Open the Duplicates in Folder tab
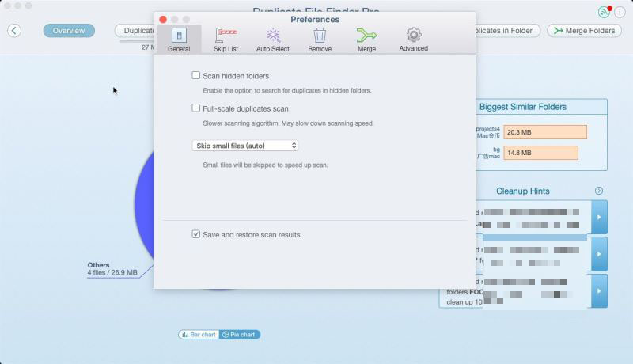Image resolution: width=633 pixels, height=364 pixels. coord(508,31)
